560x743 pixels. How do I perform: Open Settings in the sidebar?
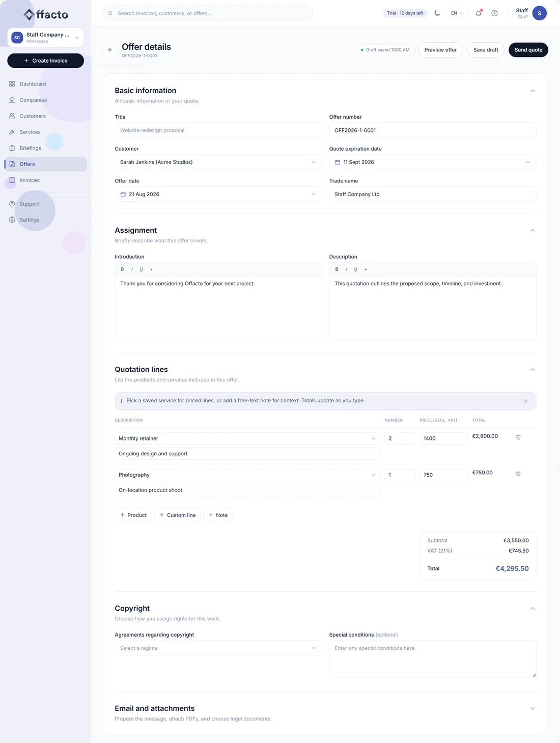point(46,220)
